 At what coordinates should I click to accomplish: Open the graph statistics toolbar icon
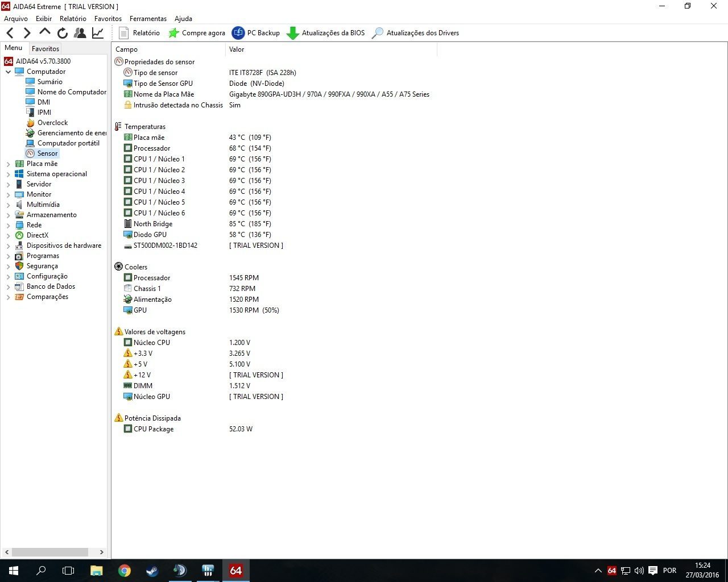pyautogui.click(x=98, y=33)
